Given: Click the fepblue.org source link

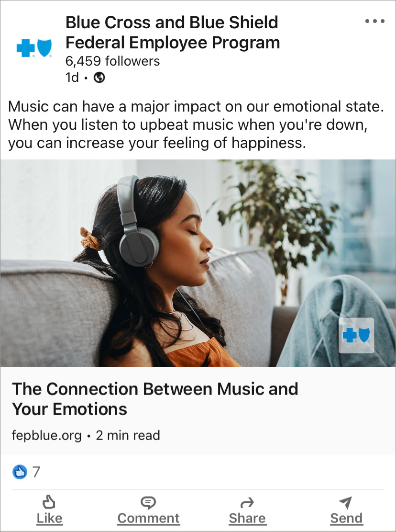Looking at the screenshot, I should (47, 435).
